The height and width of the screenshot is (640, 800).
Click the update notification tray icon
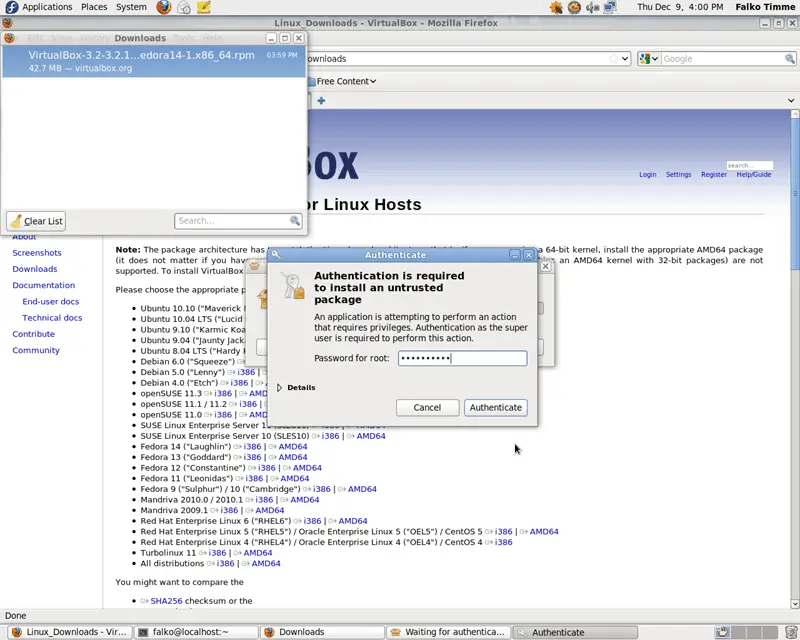[x=556, y=7]
